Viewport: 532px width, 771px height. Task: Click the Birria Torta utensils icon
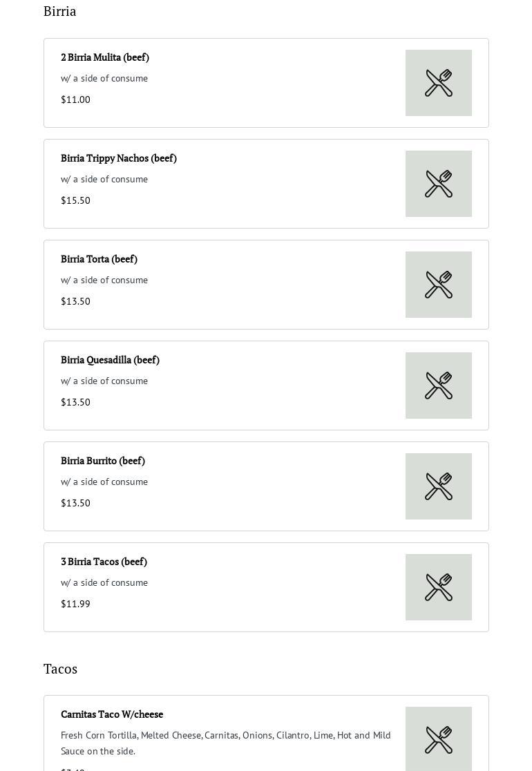point(439,285)
